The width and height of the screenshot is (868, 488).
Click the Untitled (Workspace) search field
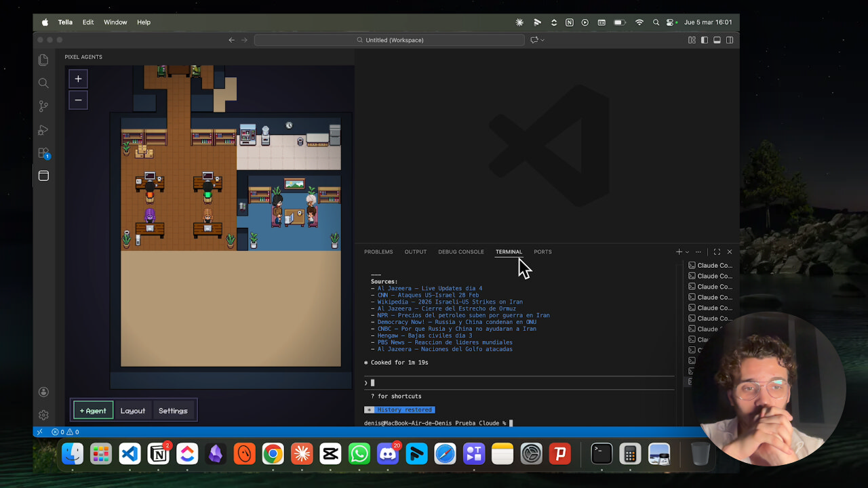(389, 40)
